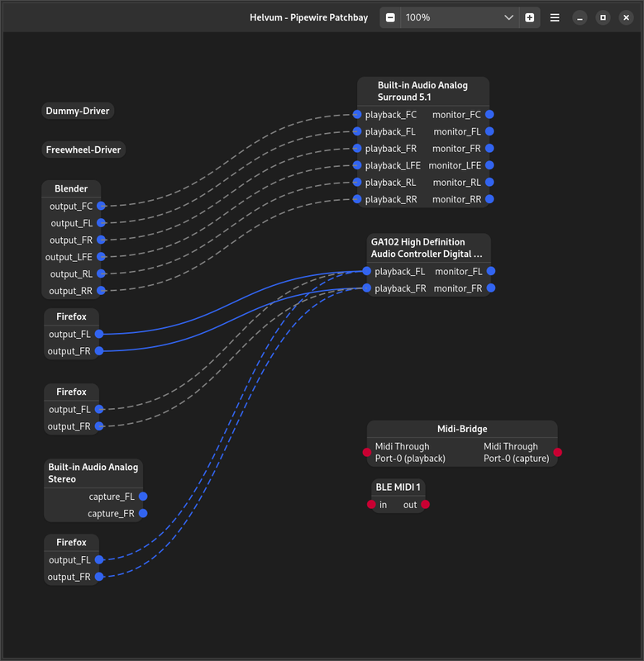Click Surround 5.1 playback_LFE port dot
Image resolution: width=644 pixels, height=661 pixels.
click(357, 165)
